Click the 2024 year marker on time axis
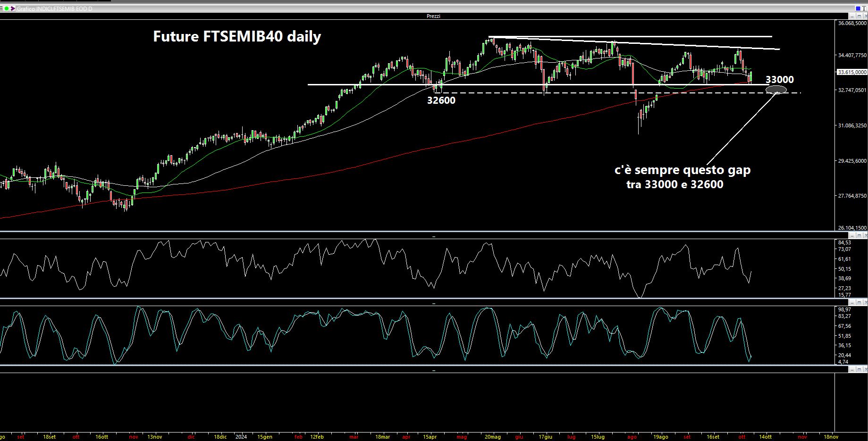The width and height of the screenshot is (868, 441). click(x=241, y=437)
